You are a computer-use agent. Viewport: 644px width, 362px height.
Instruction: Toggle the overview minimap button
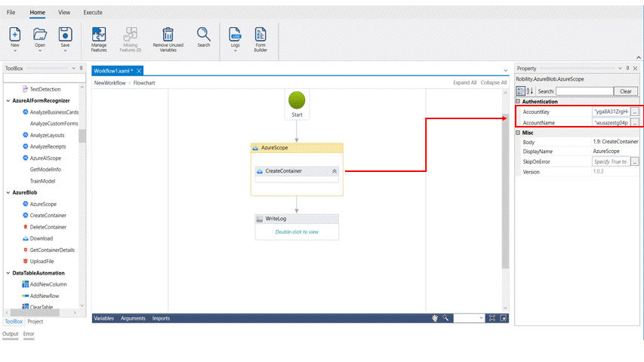(504, 318)
